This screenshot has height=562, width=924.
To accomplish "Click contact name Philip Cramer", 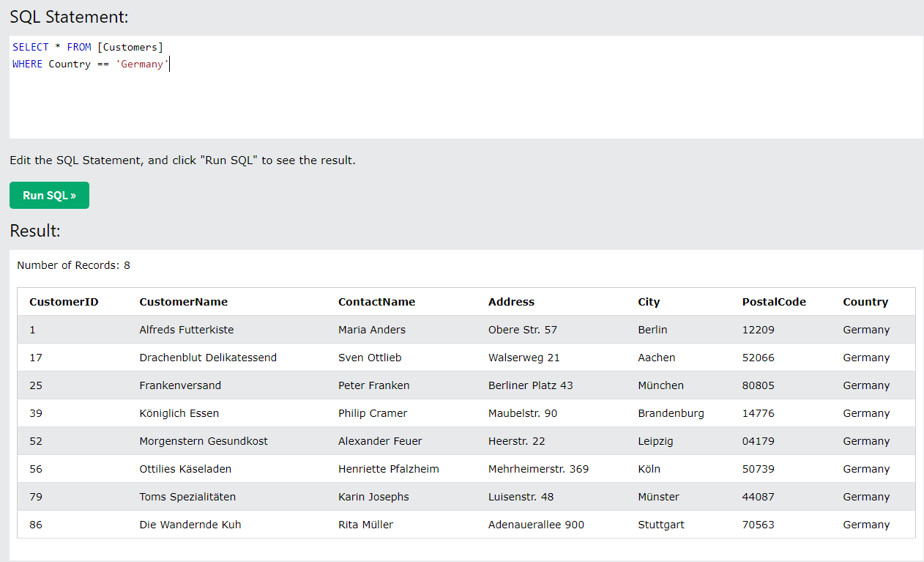I will coord(373,413).
